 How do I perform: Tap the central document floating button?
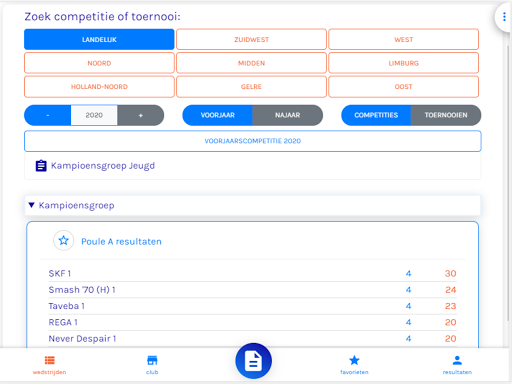click(x=253, y=361)
